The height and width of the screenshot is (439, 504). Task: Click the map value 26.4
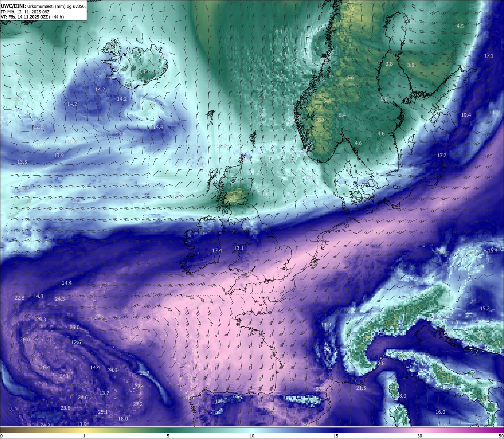coord(45,367)
